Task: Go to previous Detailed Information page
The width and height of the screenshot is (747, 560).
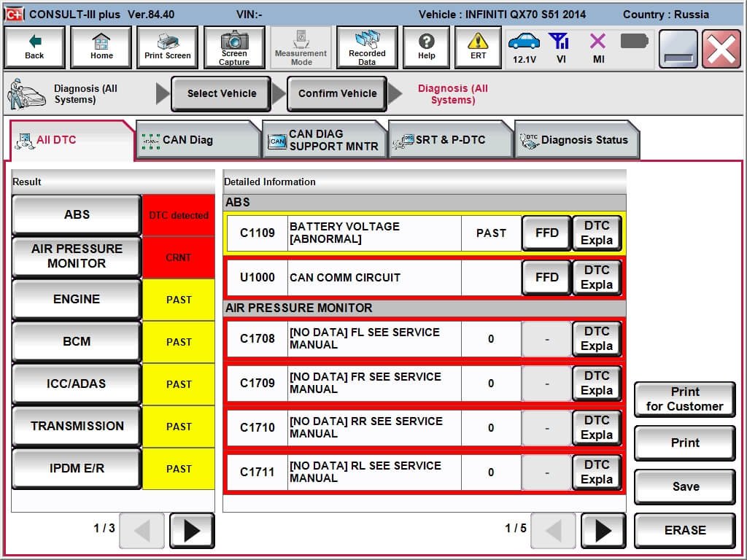Action: 553,531
